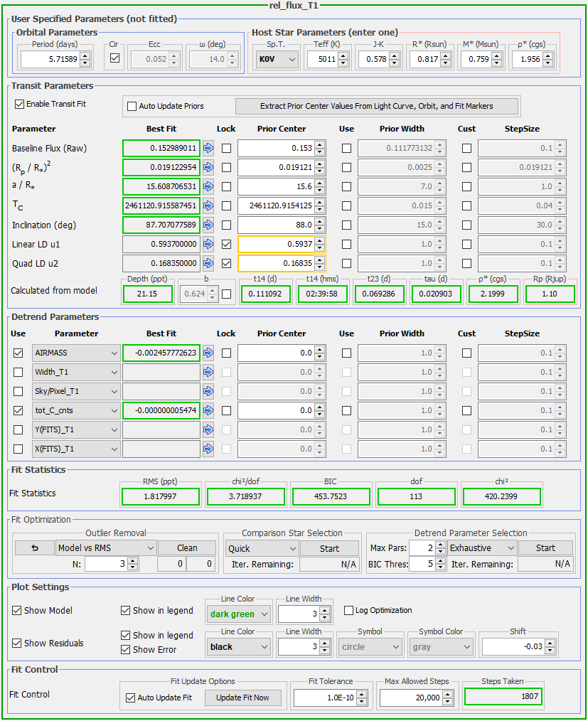
Task: Open the Sp.T. K0V spectral type dropdown
Action: pyautogui.click(x=277, y=60)
